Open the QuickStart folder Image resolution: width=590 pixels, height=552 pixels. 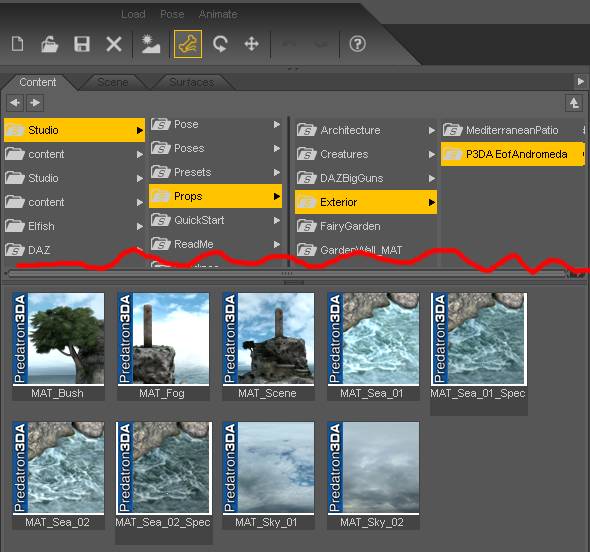pyautogui.click(x=215, y=220)
